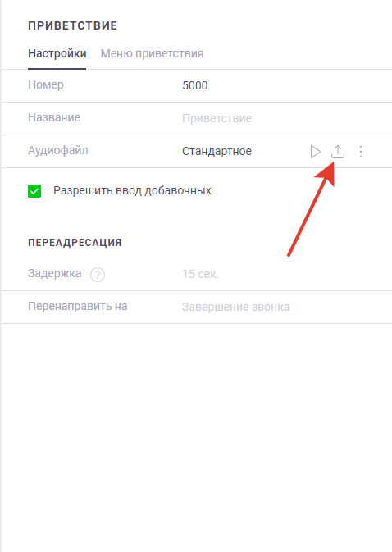Select the Настройки tab

(x=57, y=53)
